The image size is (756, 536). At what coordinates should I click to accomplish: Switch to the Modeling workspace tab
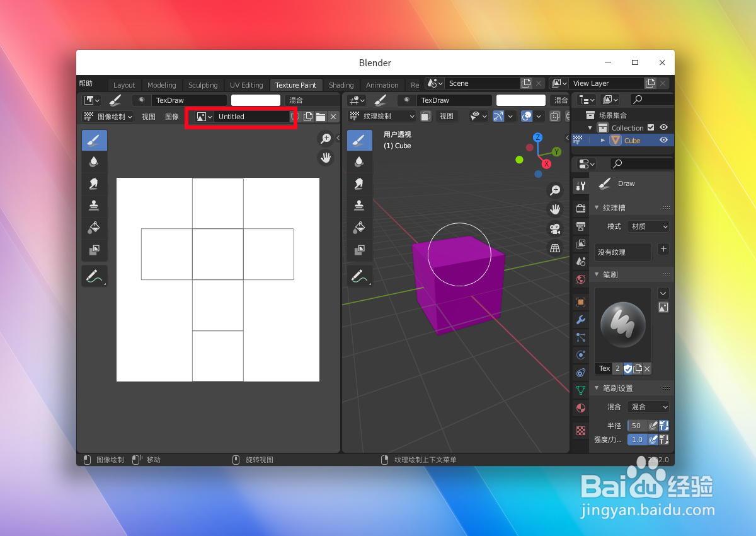tap(162, 85)
